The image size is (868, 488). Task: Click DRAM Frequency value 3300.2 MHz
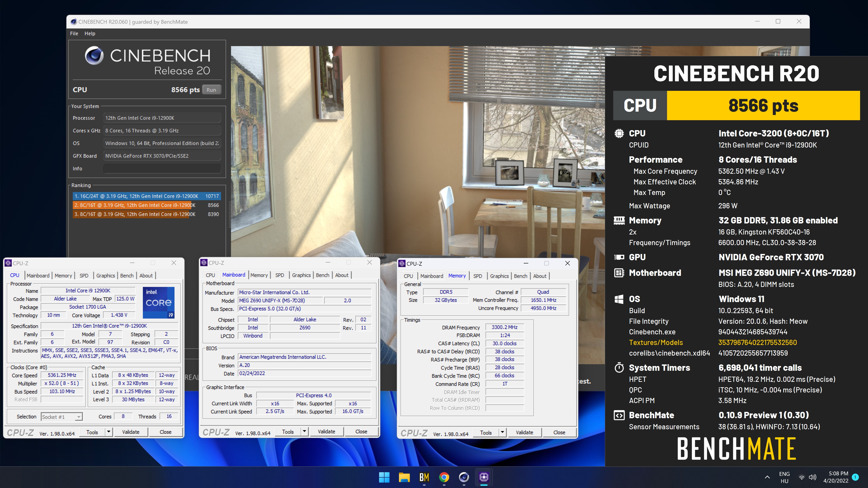click(505, 327)
